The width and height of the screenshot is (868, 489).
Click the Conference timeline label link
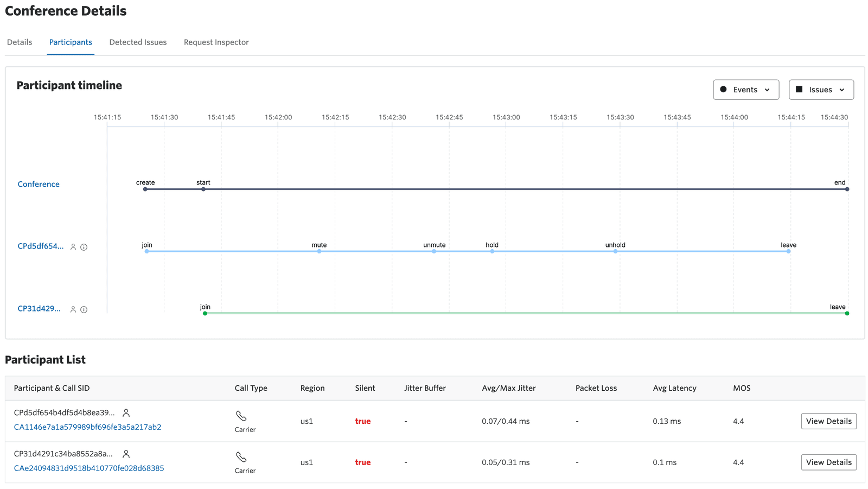tap(38, 184)
